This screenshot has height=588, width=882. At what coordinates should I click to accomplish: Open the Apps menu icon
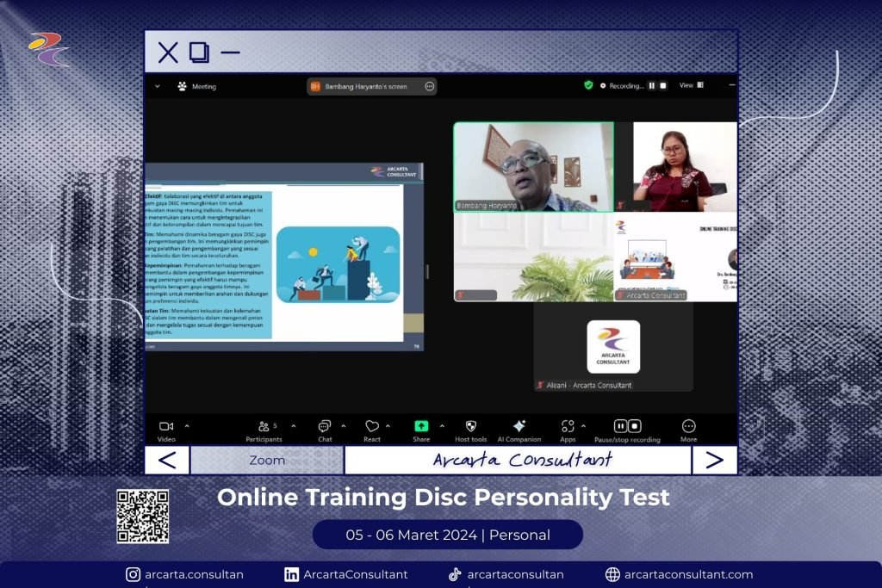point(568,427)
